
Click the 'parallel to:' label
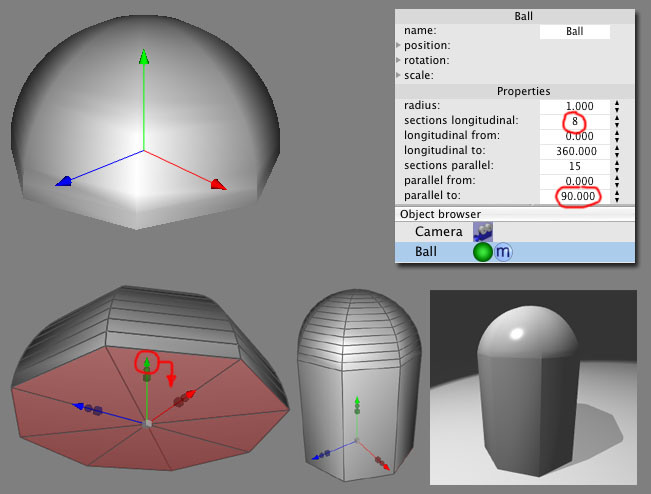click(432, 195)
